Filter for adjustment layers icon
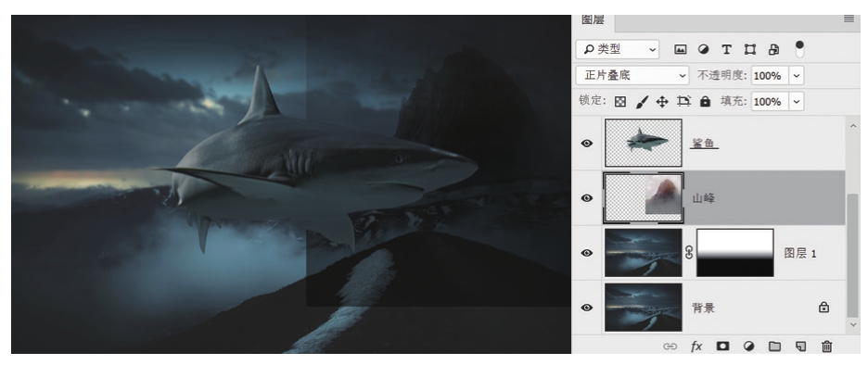868x365 pixels. (703, 49)
